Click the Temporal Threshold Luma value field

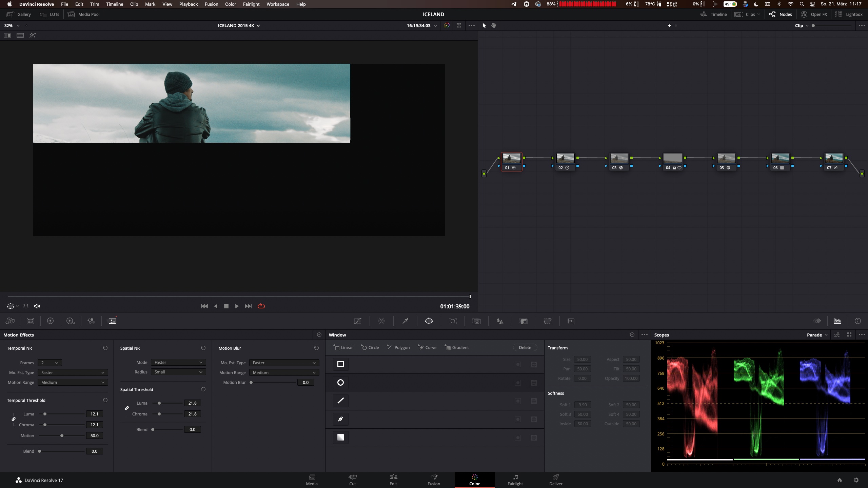click(x=94, y=414)
